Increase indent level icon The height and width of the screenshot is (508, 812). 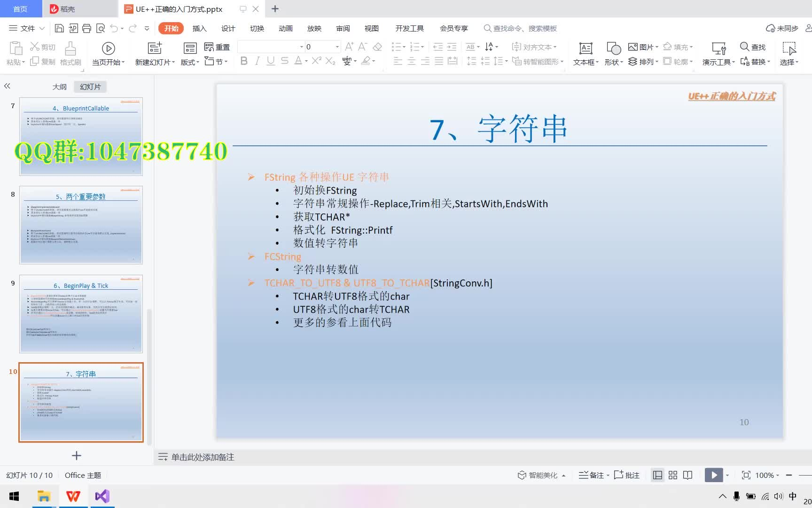(x=452, y=47)
